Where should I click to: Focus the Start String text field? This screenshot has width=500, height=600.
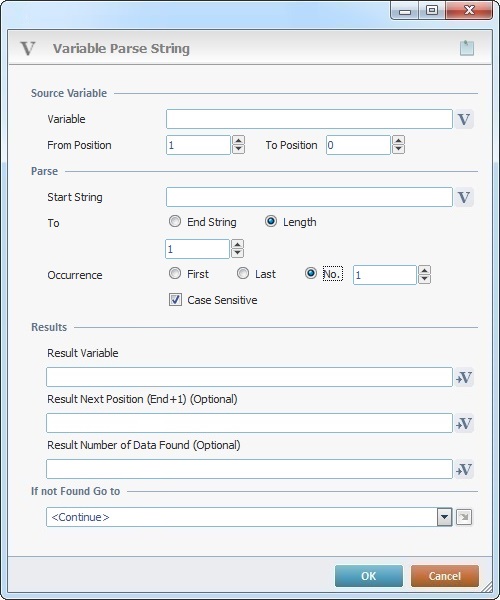pyautogui.click(x=309, y=197)
